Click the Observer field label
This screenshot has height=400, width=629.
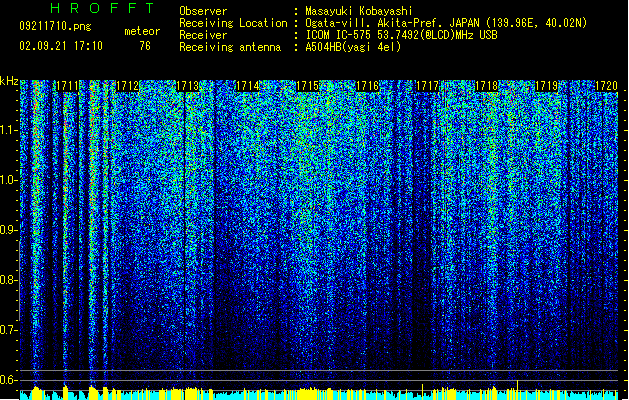click(203, 11)
